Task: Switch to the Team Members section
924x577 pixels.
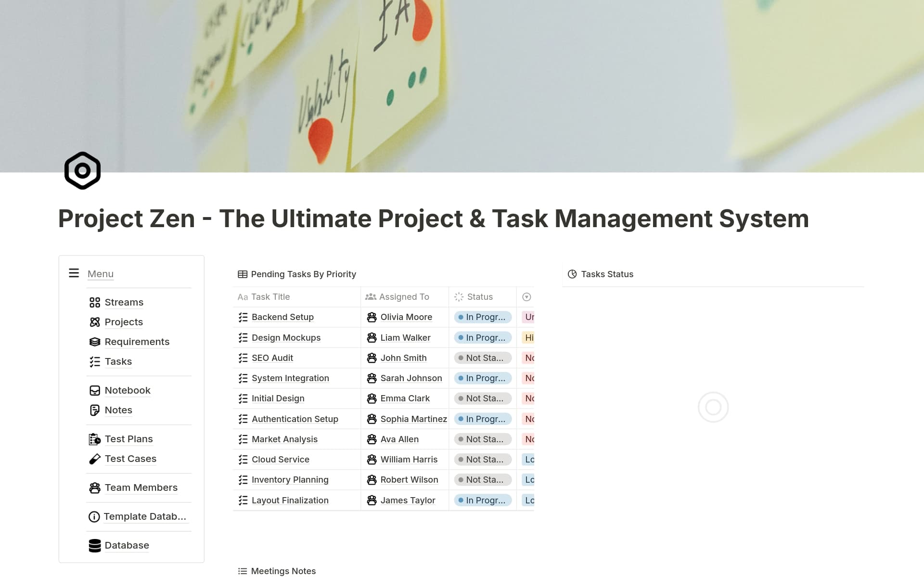Action: tap(141, 487)
